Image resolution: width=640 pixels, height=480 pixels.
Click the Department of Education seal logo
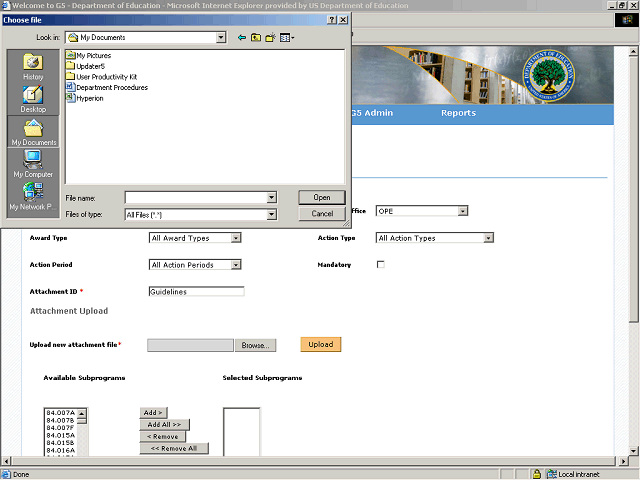click(548, 75)
